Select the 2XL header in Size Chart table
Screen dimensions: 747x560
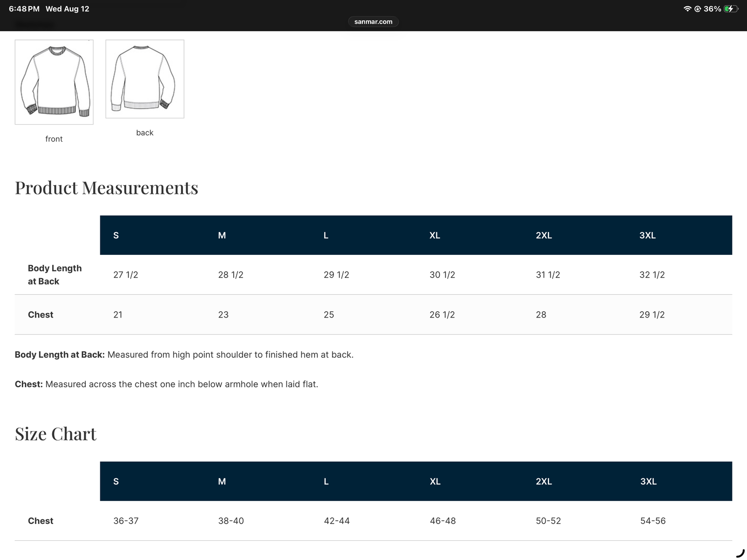tap(544, 481)
